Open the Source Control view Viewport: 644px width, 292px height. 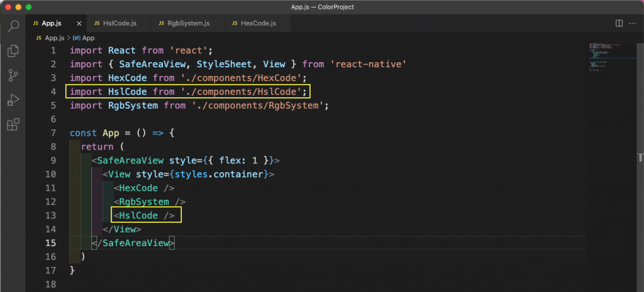(x=13, y=75)
